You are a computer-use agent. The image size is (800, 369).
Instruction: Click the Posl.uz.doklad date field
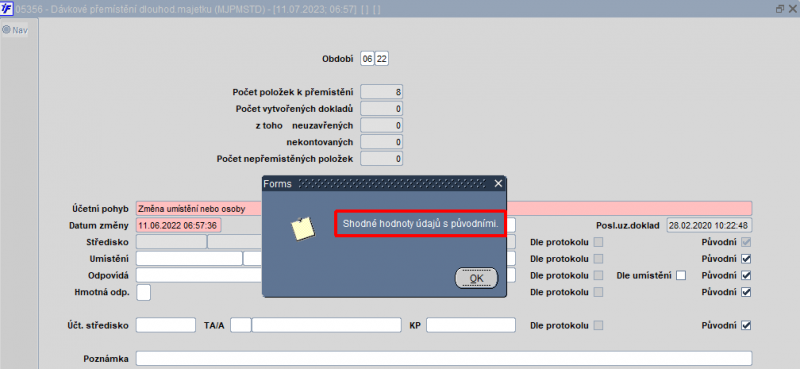tap(709, 225)
